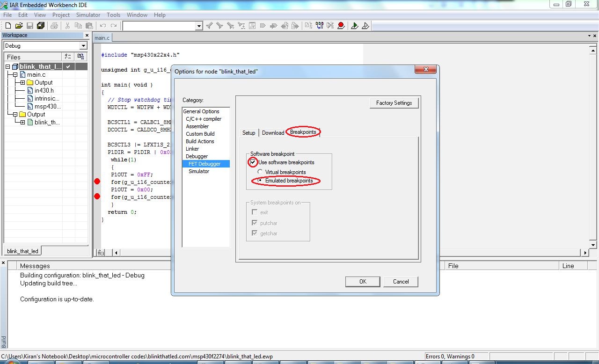Click the Paste clipboard icon

pos(89,26)
